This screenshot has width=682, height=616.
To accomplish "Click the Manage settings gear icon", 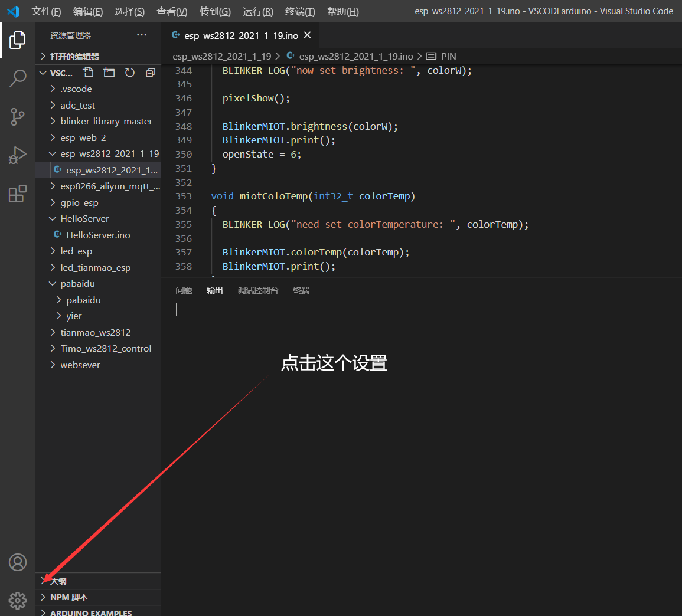I will point(17,600).
